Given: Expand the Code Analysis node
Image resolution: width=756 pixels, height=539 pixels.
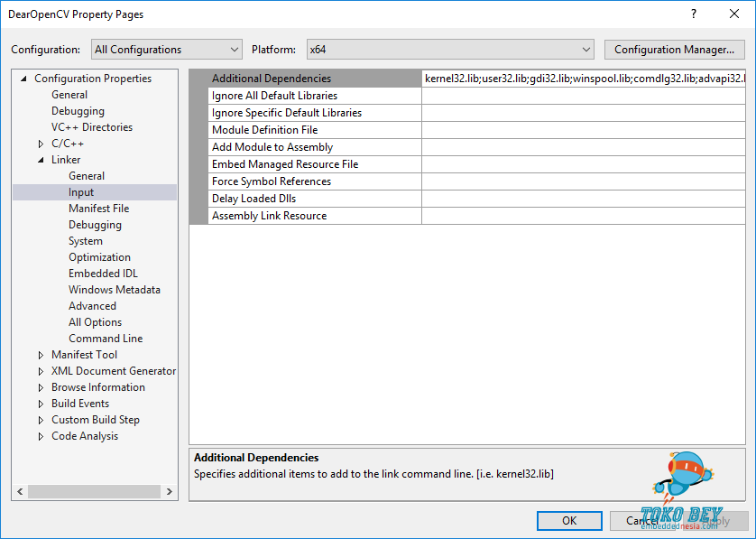Looking at the screenshot, I should (x=41, y=436).
